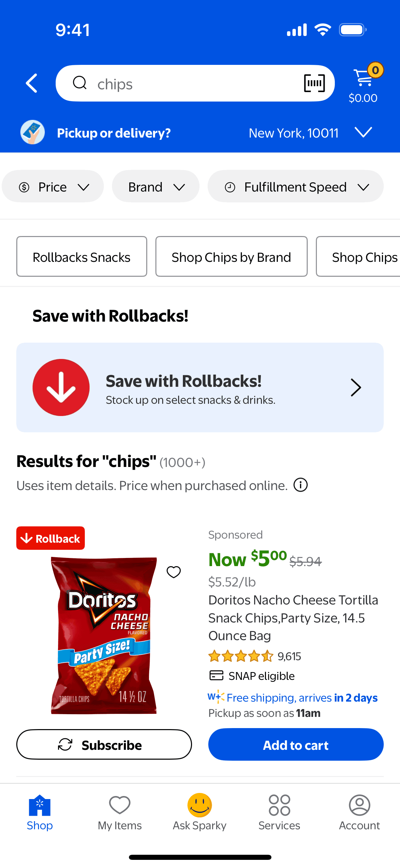Expand the Price filter dropdown
This screenshot has width=400, height=868.
(53, 187)
